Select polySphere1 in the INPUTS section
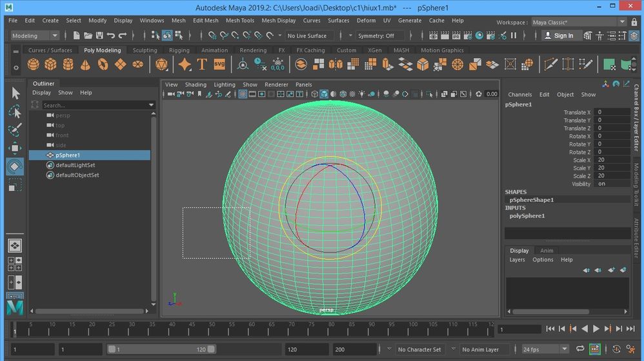644x361 pixels. (527, 216)
